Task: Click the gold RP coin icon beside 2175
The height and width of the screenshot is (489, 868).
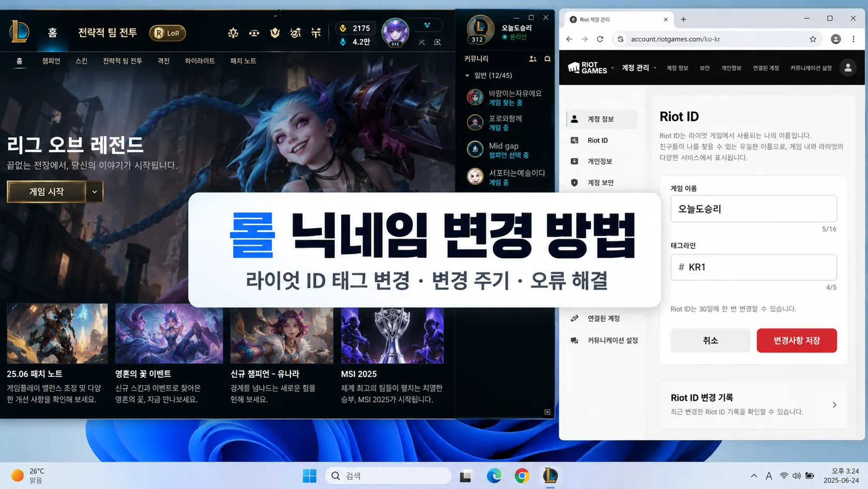Action: (x=343, y=28)
